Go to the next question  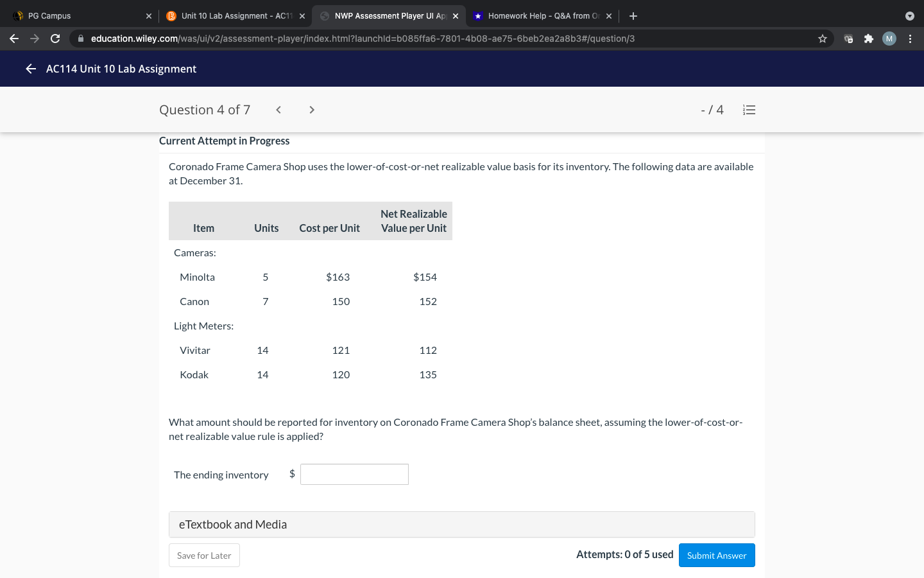click(x=312, y=110)
